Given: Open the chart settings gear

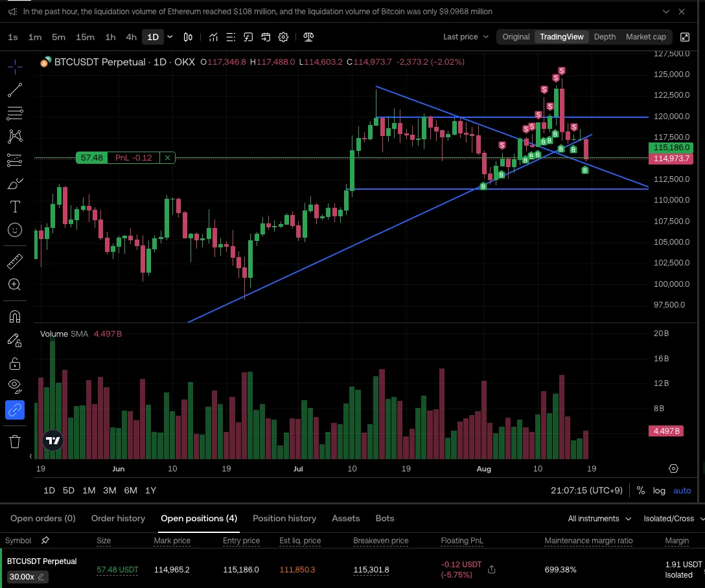Looking at the screenshot, I should tap(283, 37).
